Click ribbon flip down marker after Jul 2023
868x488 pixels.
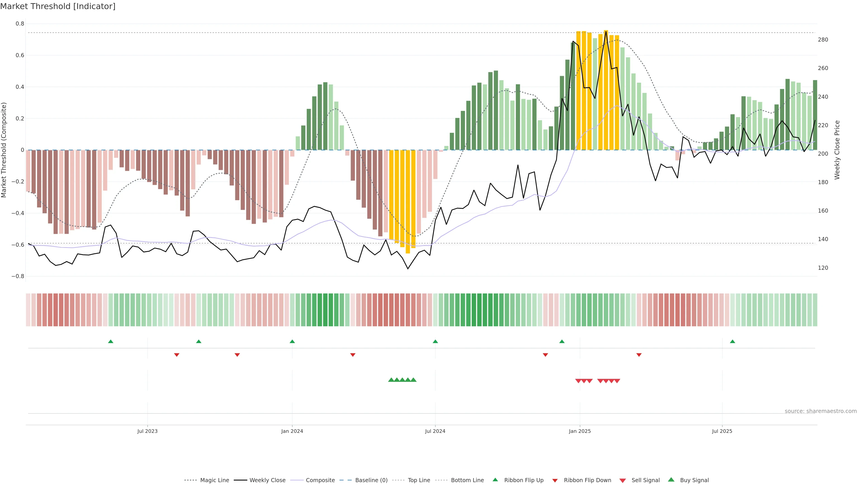click(x=177, y=355)
